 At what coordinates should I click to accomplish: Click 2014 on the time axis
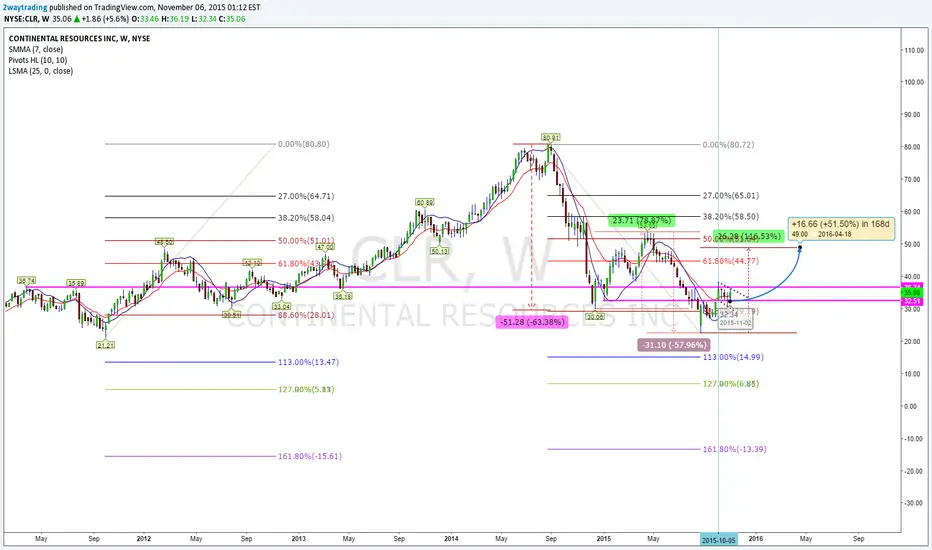[451, 539]
